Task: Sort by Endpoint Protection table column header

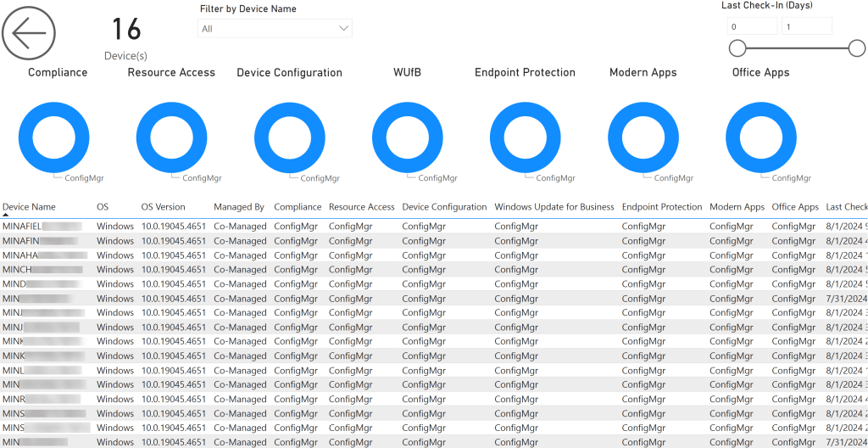Action: tap(662, 207)
